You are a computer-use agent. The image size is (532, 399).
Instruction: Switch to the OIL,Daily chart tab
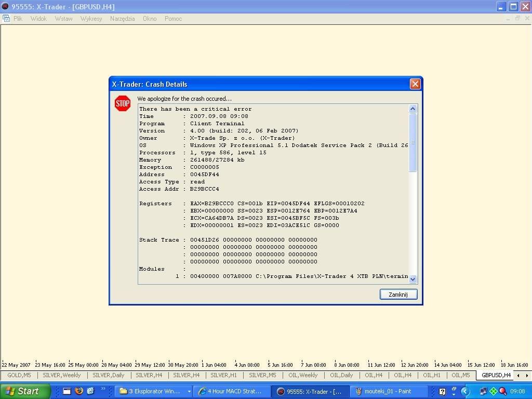click(x=341, y=375)
